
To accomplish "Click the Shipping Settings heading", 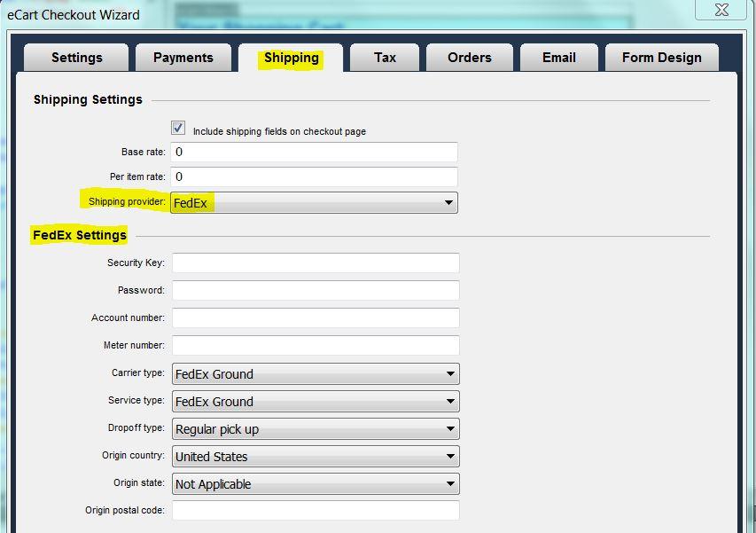I will click(x=88, y=100).
